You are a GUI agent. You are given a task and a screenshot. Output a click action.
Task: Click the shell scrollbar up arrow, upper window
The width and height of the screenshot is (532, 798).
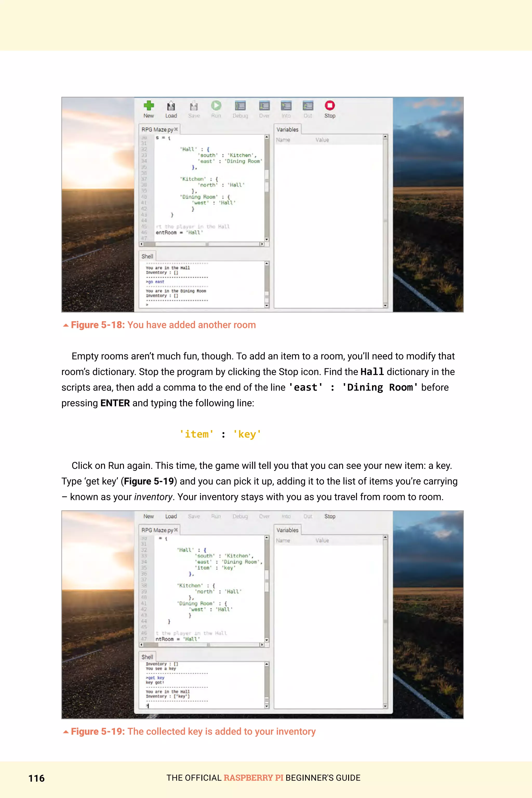click(x=267, y=264)
